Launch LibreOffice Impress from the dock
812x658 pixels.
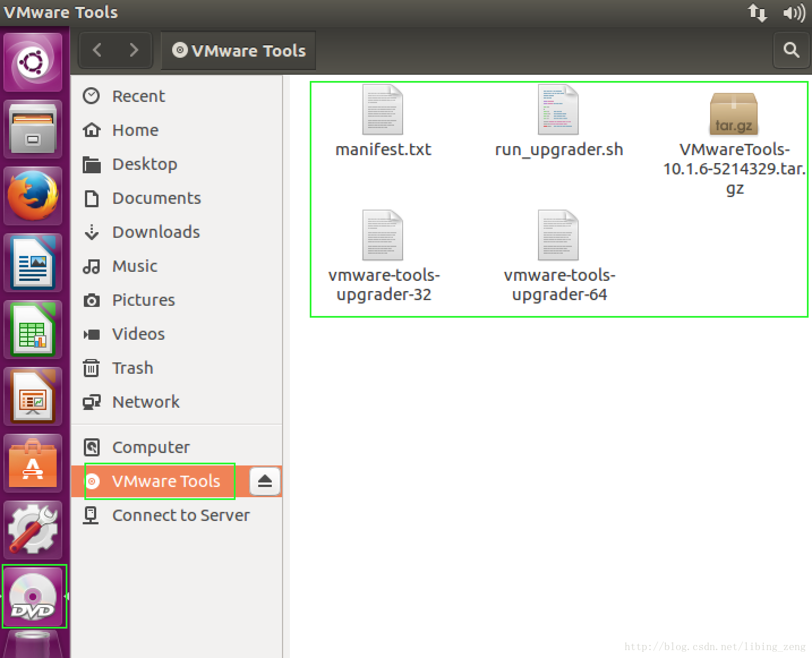pos(33,396)
